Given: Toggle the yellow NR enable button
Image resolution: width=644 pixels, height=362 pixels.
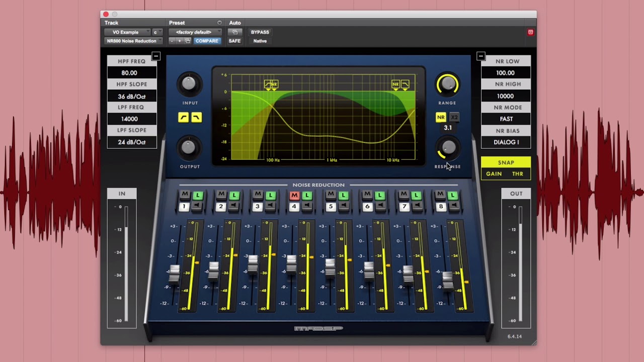Looking at the screenshot, I should pyautogui.click(x=441, y=117).
